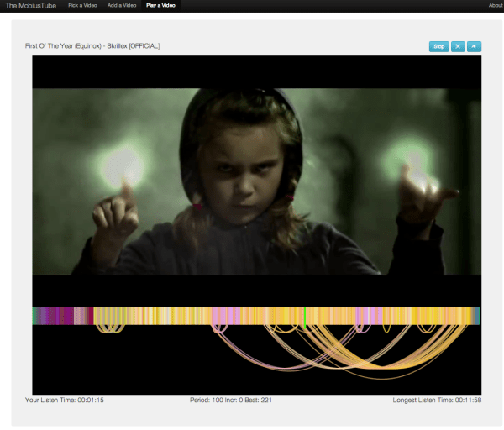The image size is (504, 430).
Task: Click the share arrow icon button
Action: 474,46
